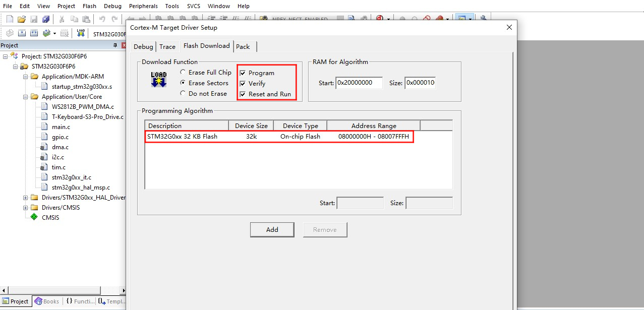The height and width of the screenshot is (310, 644).
Task: Pin the Project panel with pushpin icon
Action: [115, 45]
